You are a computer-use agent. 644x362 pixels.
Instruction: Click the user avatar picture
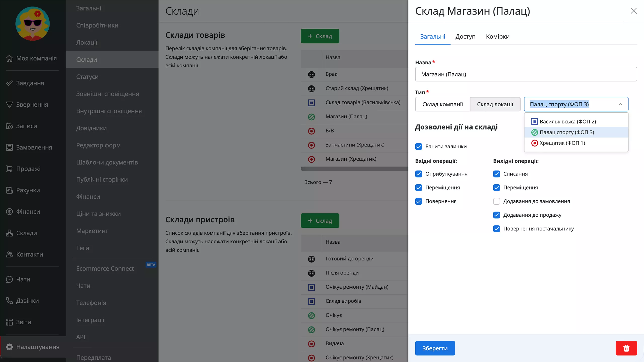33,24
